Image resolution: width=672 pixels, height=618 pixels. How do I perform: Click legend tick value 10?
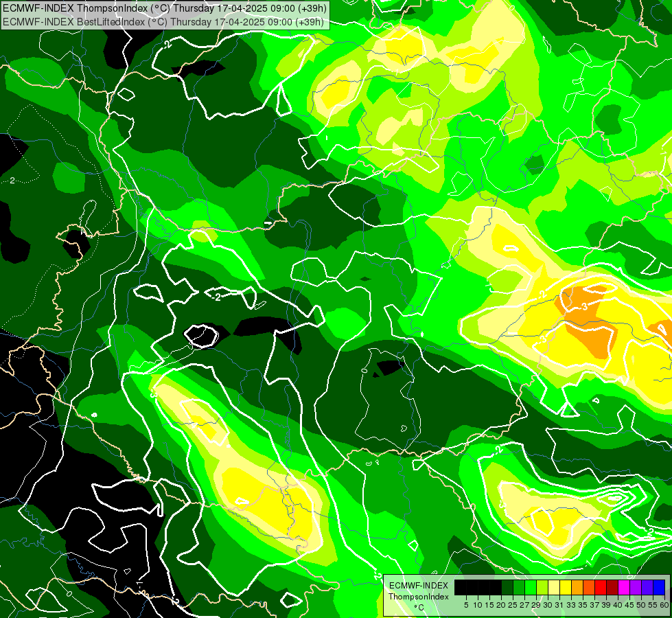pyautogui.click(x=478, y=605)
